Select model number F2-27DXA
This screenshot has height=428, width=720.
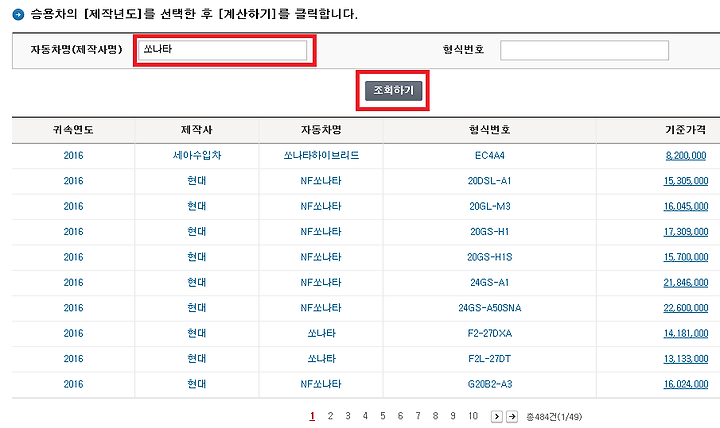point(489,333)
